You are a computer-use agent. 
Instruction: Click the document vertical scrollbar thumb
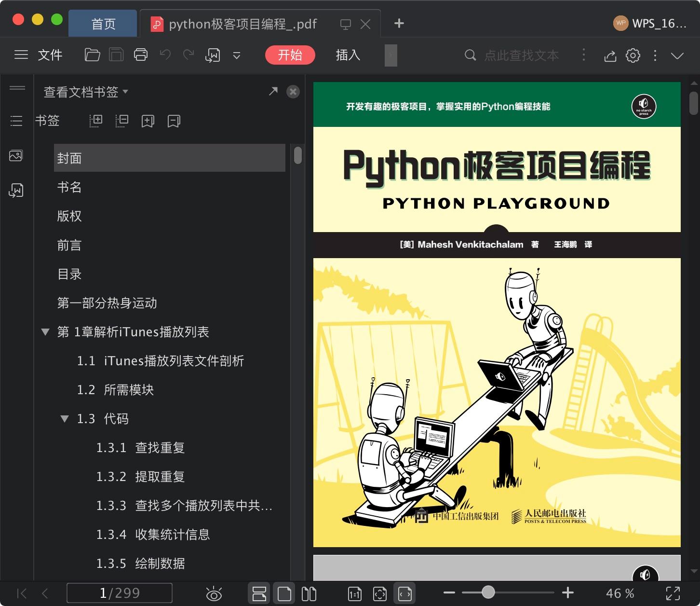[694, 104]
